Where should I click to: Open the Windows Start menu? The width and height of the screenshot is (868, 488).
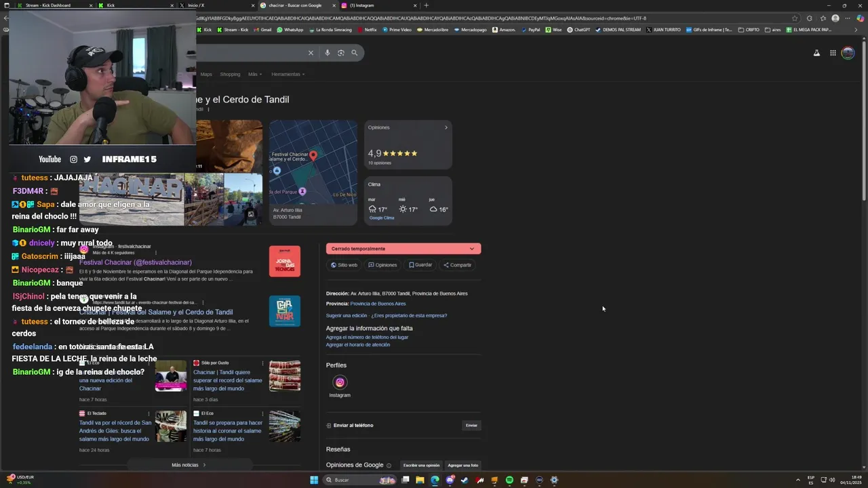point(314,480)
